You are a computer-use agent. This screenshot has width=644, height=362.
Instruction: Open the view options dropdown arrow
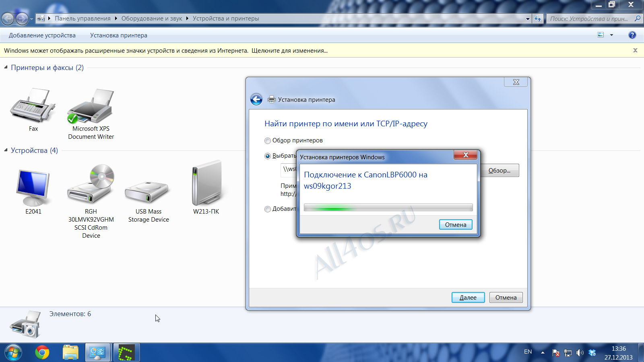611,35
